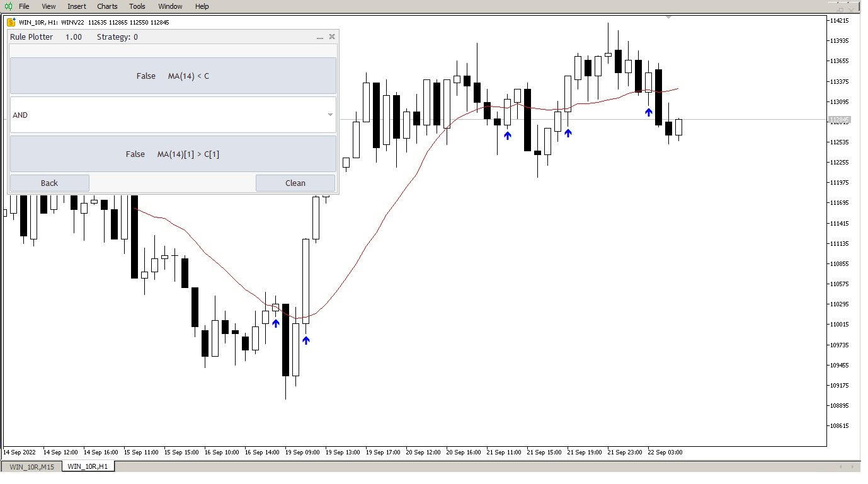The image size is (868, 484).
Task: Click the Back button in Rule Plotter
Action: click(49, 183)
